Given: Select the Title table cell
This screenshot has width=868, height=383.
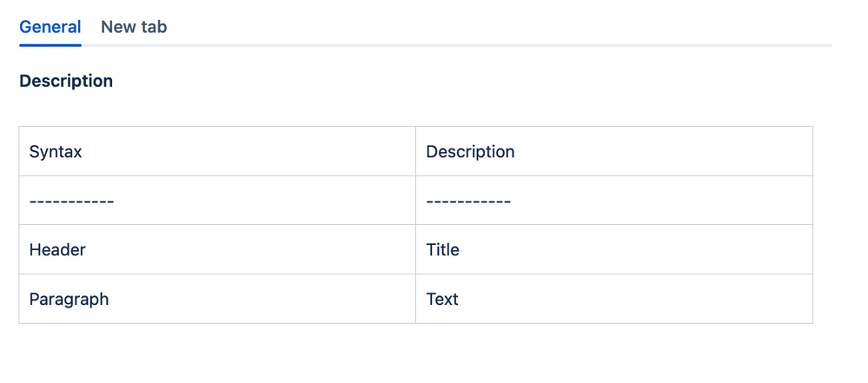Looking at the screenshot, I should [442, 250].
